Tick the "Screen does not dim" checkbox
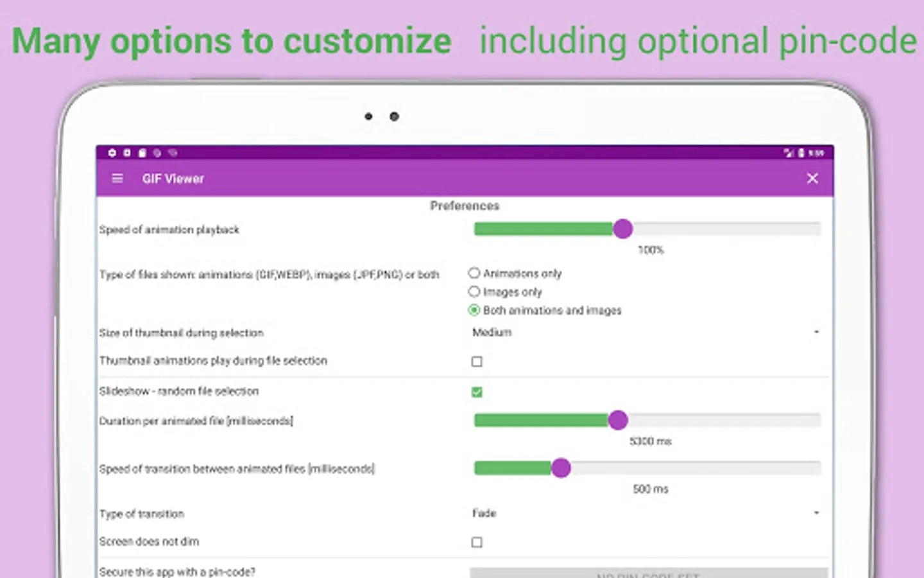 coord(477,543)
